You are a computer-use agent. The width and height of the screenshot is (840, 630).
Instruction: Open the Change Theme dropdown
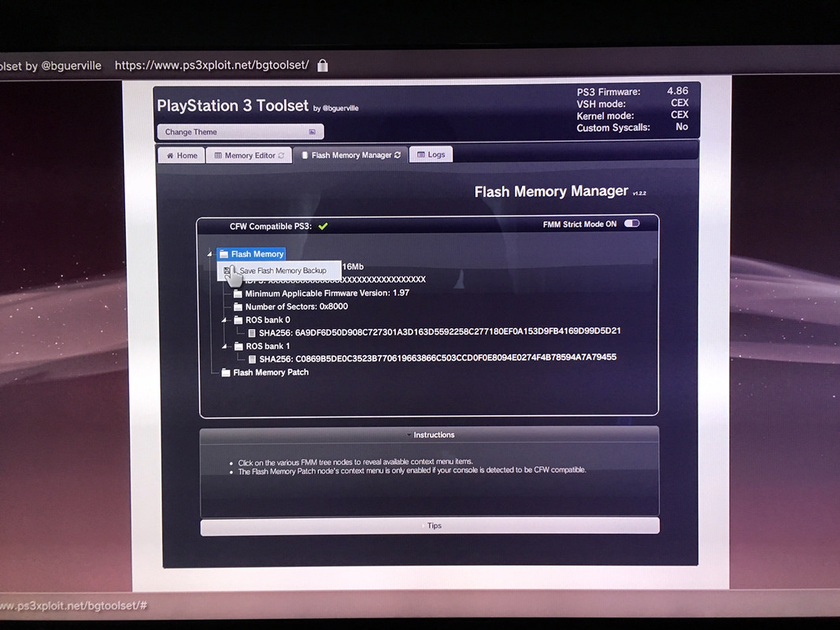click(x=241, y=132)
